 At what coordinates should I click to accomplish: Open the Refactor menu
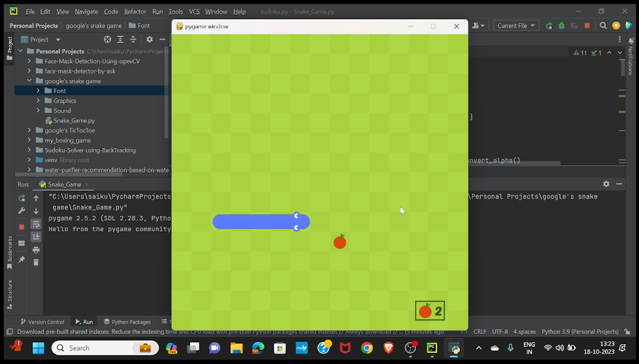pos(135,11)
